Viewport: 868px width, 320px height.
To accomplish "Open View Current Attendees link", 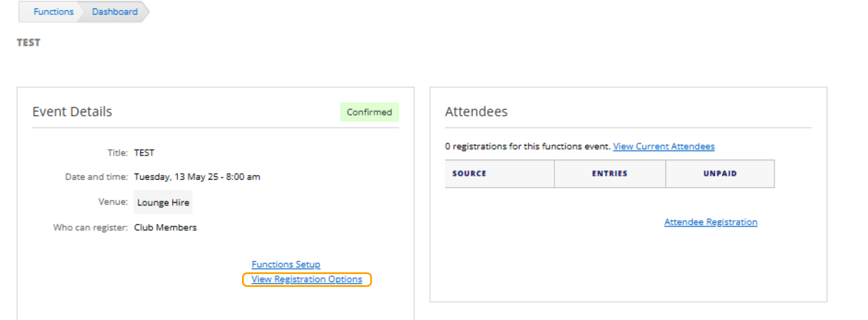I will (x=663, y=146).
